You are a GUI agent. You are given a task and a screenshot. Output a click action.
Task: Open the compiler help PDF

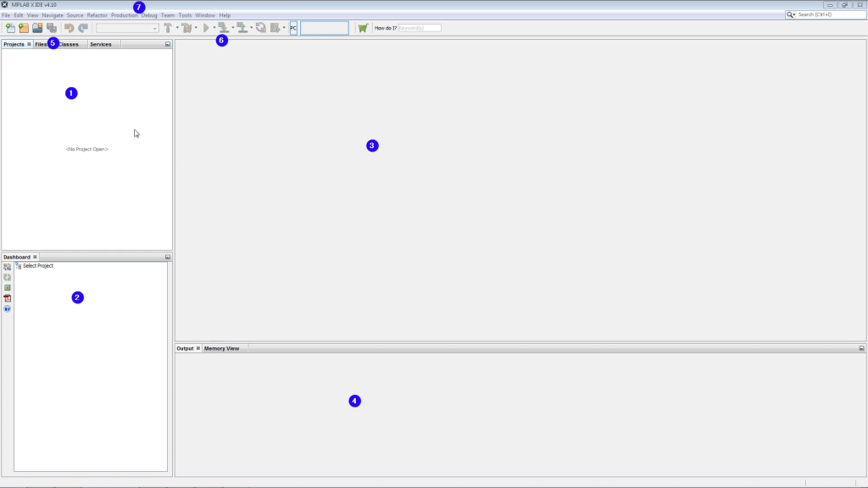(x=7, y=297)
